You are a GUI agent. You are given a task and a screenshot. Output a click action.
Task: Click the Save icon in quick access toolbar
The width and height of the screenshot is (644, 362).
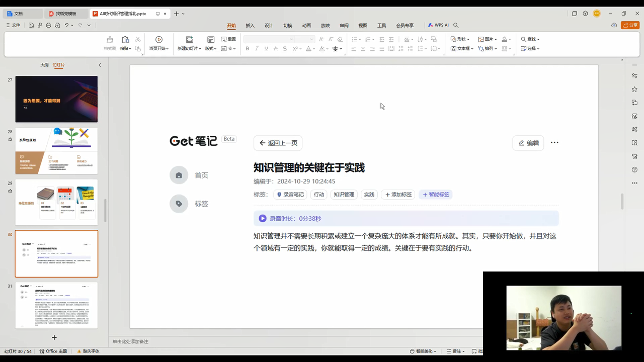[31, 25]
